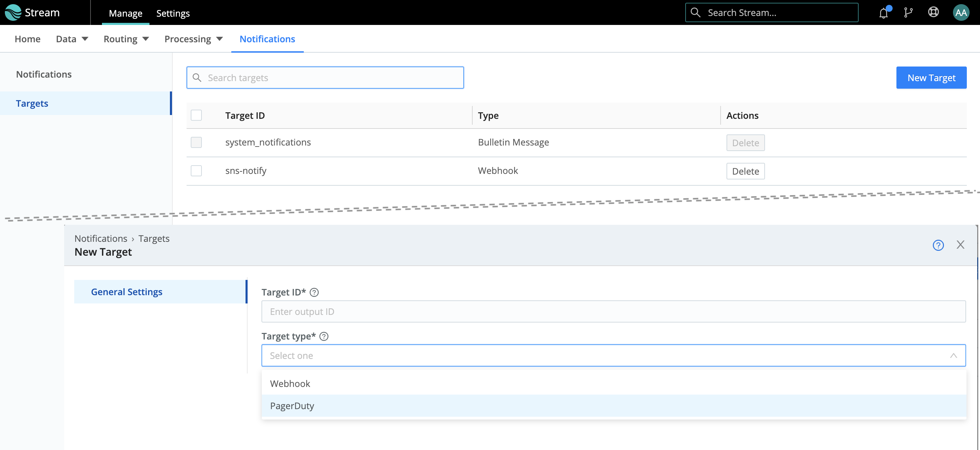
Task: Click the Actions column header
Action: pyautogui.click(x=742, y=115)
